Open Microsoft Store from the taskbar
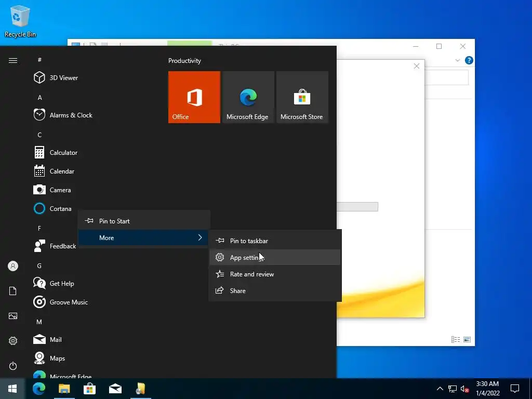Viewport: 532px width, 399px height. pyautogui.click(x=89, y=389)
